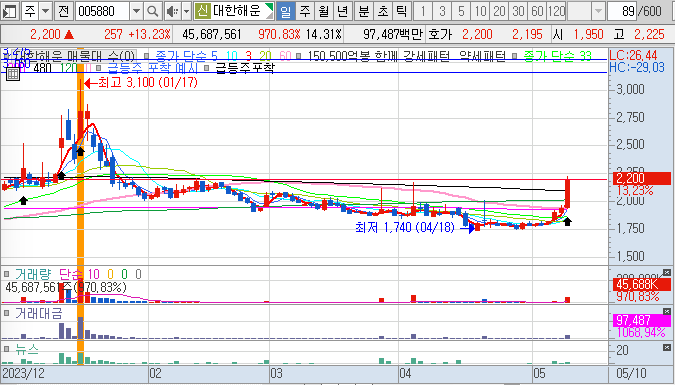This screenshot has width=675, height=385.
Task: Switch to the 틱 tick chart tab
Action: (x=401, y=11)
